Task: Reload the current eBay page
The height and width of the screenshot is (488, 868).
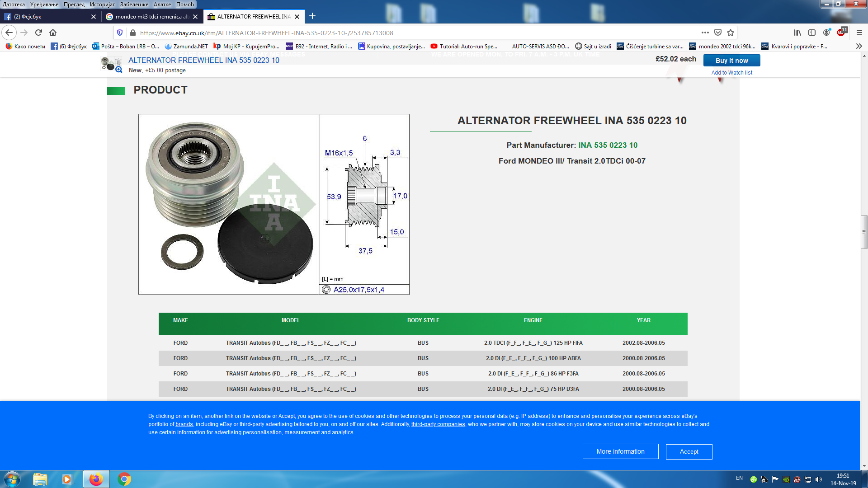Action: pyautogui.click(x=38, y=33)
